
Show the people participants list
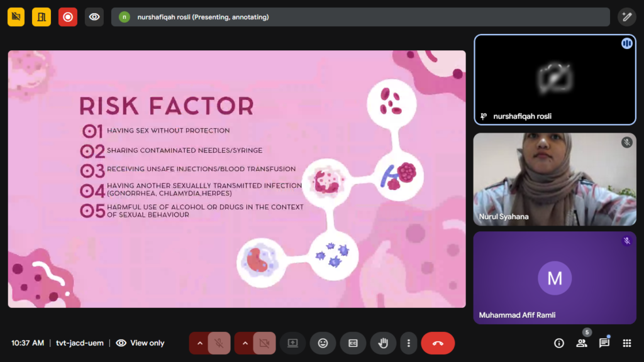pyautogui.click(x=581, y=343)
